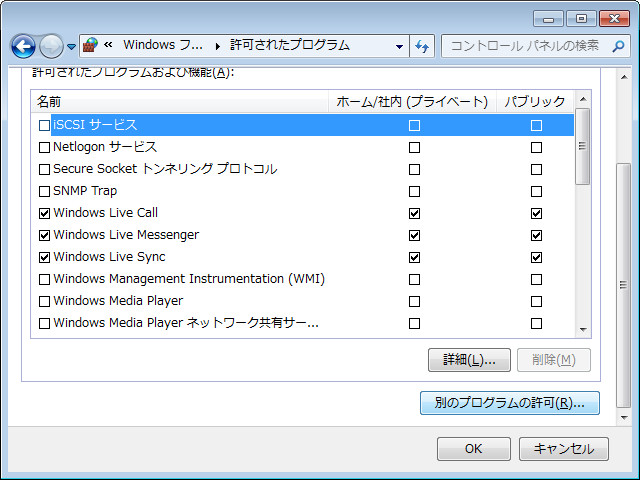Expand the address bar path chevron «
Image resolution: width=640 pixels, height=480 pixels.
[108, 44]
